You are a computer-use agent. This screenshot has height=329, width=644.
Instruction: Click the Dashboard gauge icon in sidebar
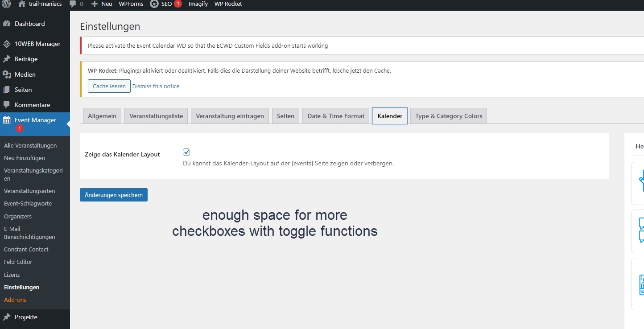click(7, 24)
